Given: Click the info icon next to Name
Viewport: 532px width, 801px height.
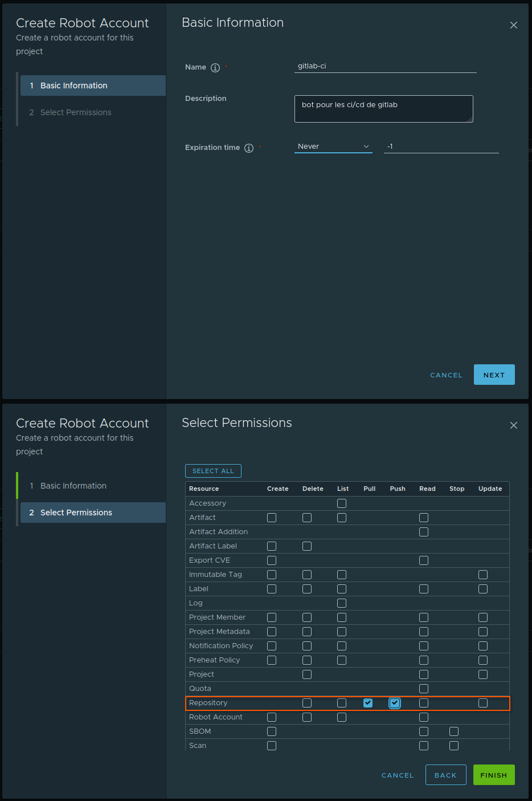Looking at the screenshot, I should [x=215, y=68].
